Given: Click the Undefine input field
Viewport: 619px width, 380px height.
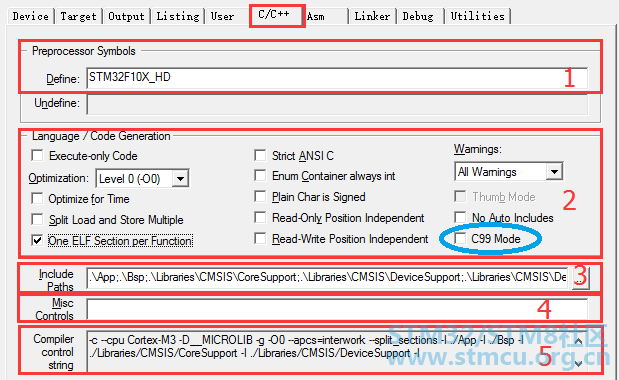Looking at the screenshot, I should click(x=337, y=104).
